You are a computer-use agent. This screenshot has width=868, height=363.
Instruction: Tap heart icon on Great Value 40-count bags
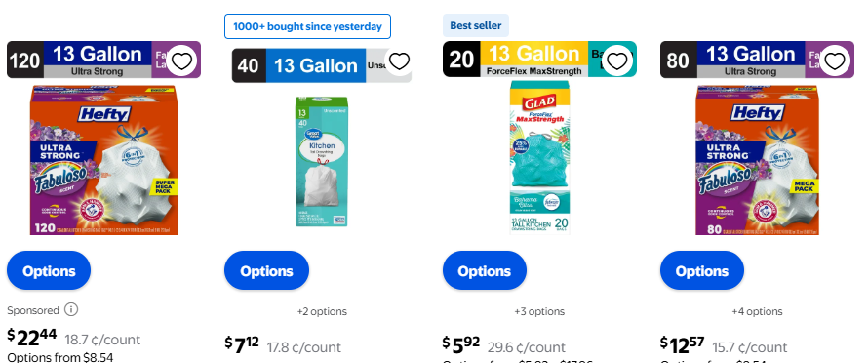pyautogui.click(x=399, y=60)
